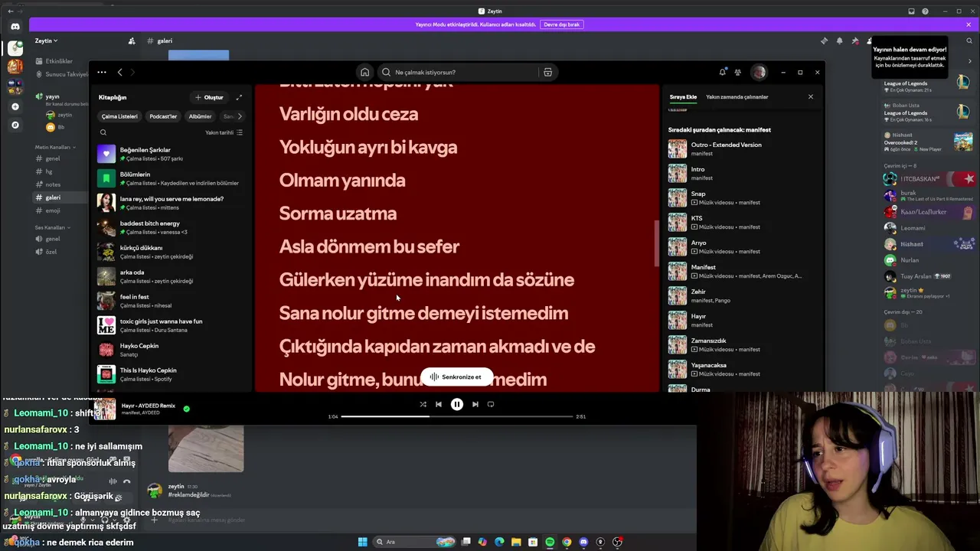The width and height of the screenshot is (980, 551).
Task: Toggle repeat in the Spotify player
Action: [491, 404]
